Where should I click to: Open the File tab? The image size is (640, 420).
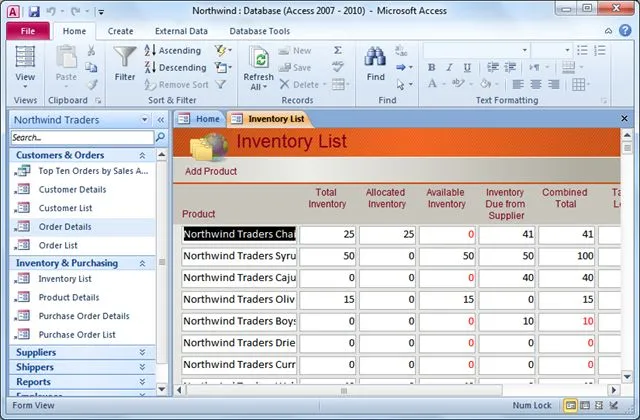click(x=28, y=31)
